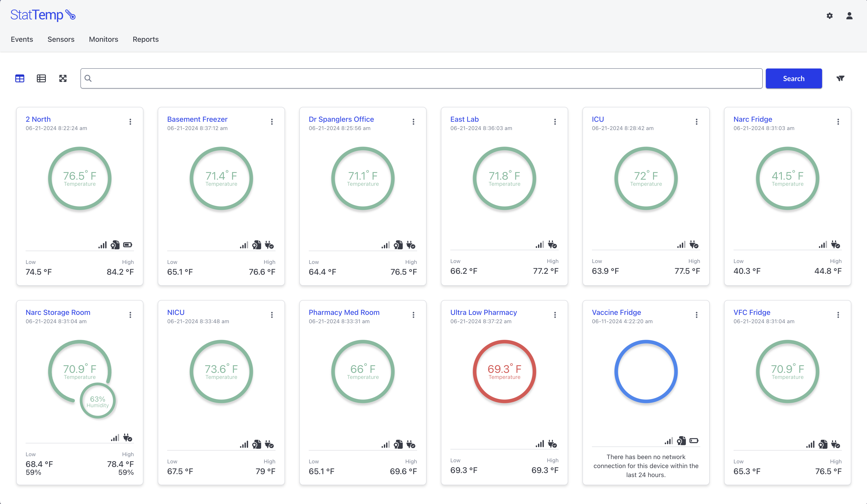Screen dimensions: 867x504
Task: Go to the Sensors tab
Action: click(x=61, y=39)
